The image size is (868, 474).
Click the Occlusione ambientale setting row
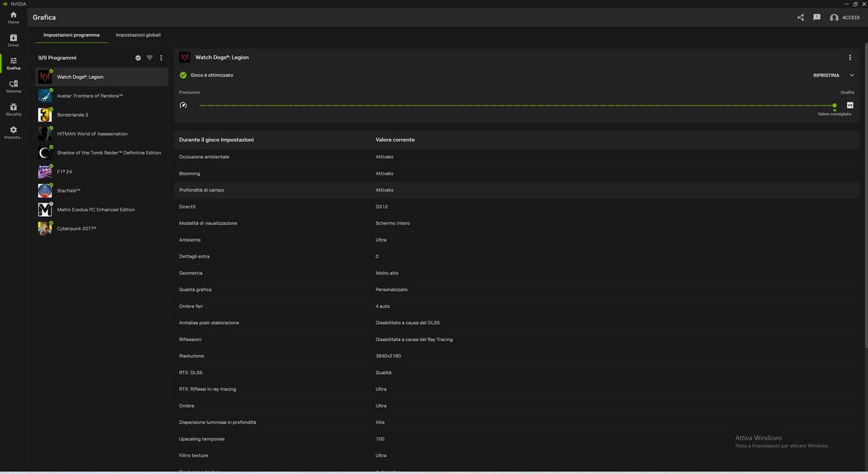click(516, 157)
